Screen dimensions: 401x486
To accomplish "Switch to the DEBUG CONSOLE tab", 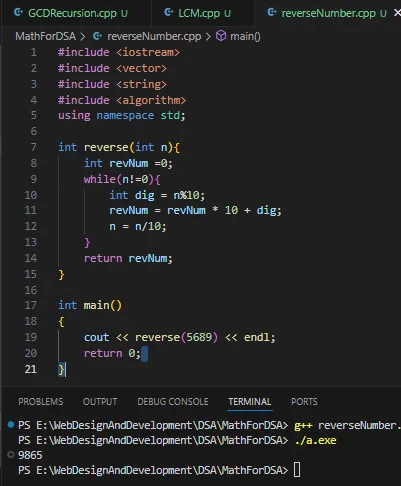I will click(x=173, y=401).
